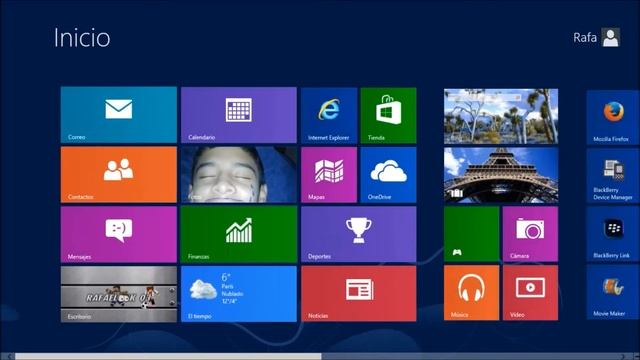
Task: Open the Fotos tile with face photo
Action: (x=239, y=175)
